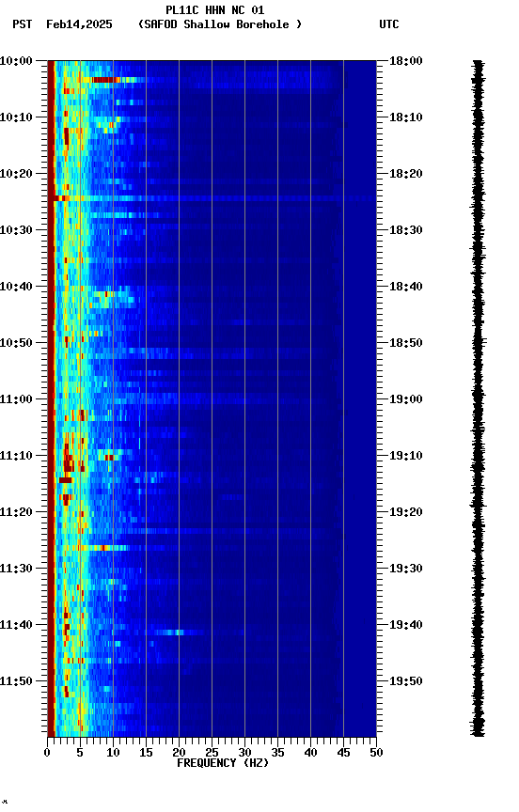Click the PST timezone label
Viewport: 519px width, 812px height.
pyautogui.click(x=23, y=24)
